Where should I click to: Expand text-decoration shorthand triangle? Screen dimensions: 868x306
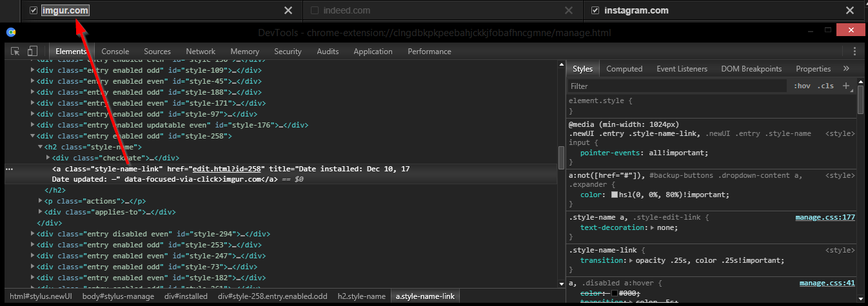click(651, 228)
